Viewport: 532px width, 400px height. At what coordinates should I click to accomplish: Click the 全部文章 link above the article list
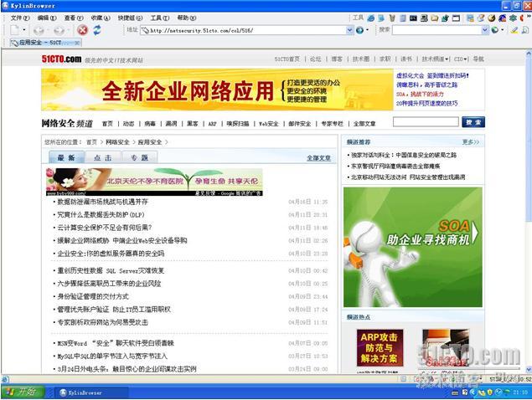click(x=318, y=158)
